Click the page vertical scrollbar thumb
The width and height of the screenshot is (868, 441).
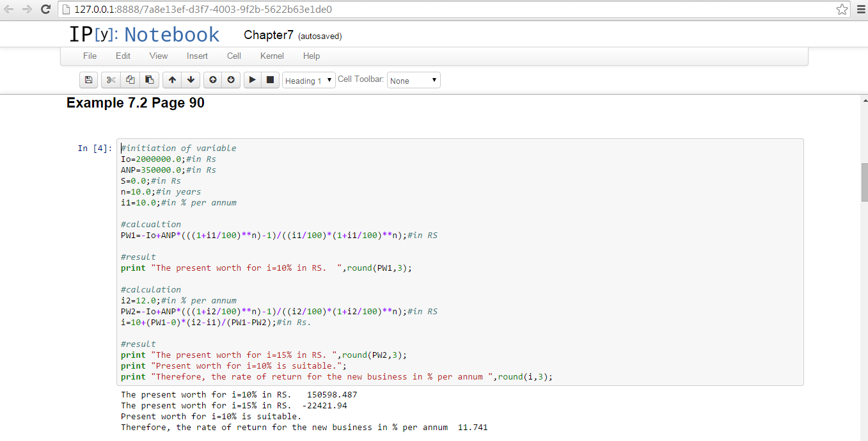click(864, 182)
